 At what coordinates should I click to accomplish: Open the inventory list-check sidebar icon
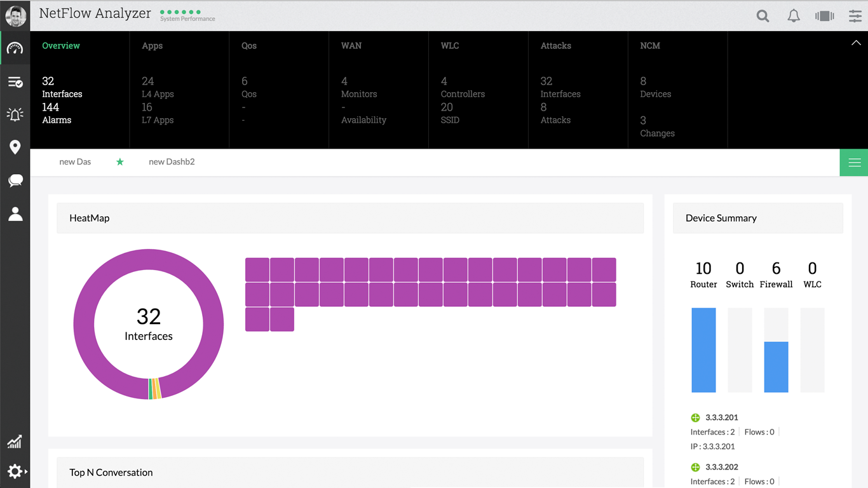pos(15,82)
